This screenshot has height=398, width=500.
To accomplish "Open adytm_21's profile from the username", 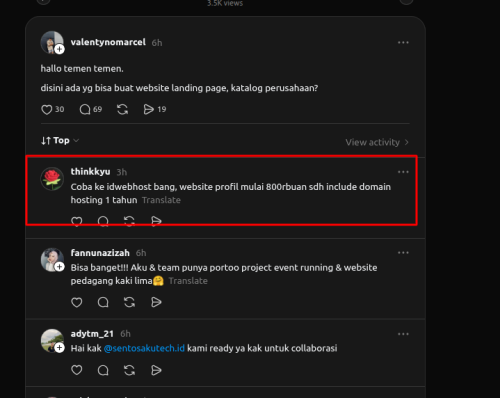I will (92, 334).
